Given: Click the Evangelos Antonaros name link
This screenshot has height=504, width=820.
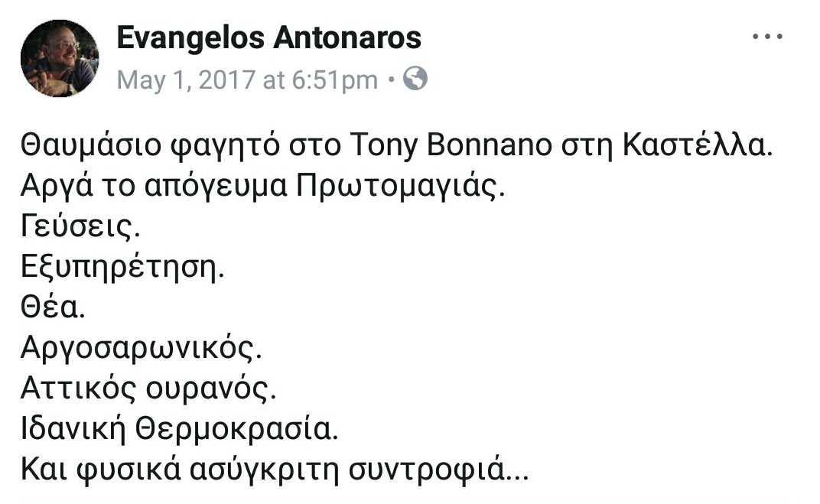Looking at the screenshot, I should 268,38.
